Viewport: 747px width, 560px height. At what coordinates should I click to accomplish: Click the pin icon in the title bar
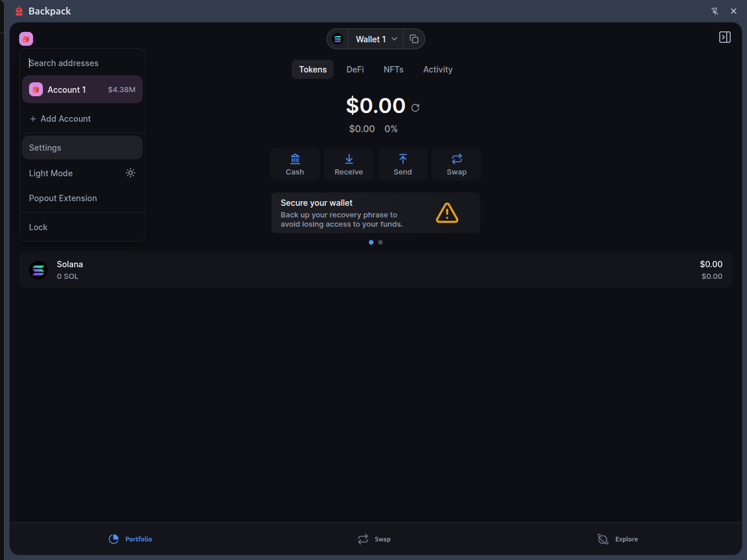pyautogui.click(x=715, y=11)
